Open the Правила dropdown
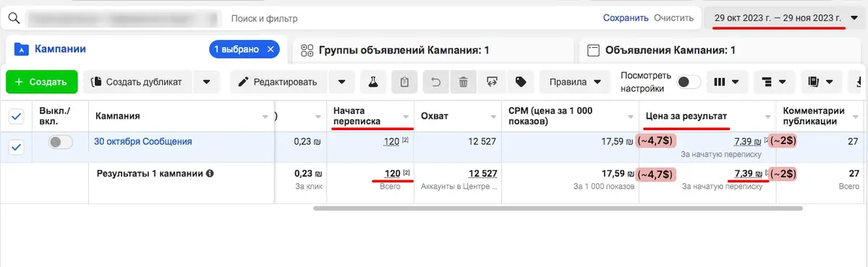Screen dimensions: 868x267 tap(575, 82)
